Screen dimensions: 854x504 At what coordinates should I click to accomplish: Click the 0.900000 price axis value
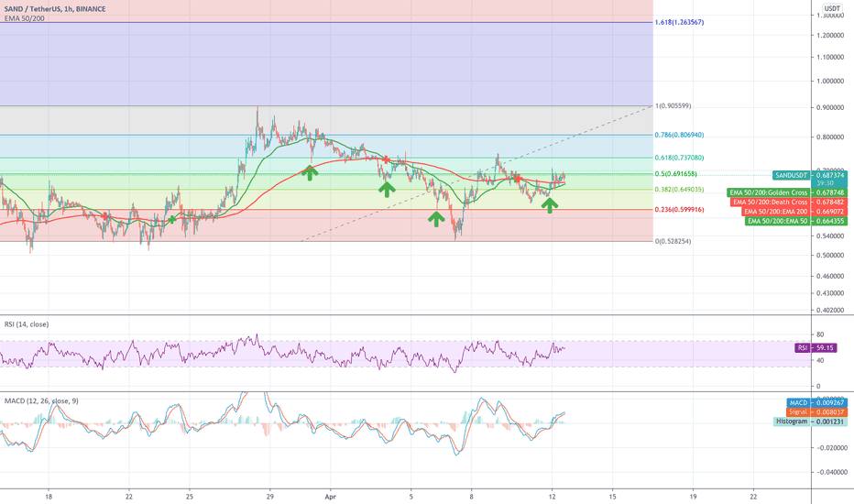pyautogui.click(x=830, y=108)
